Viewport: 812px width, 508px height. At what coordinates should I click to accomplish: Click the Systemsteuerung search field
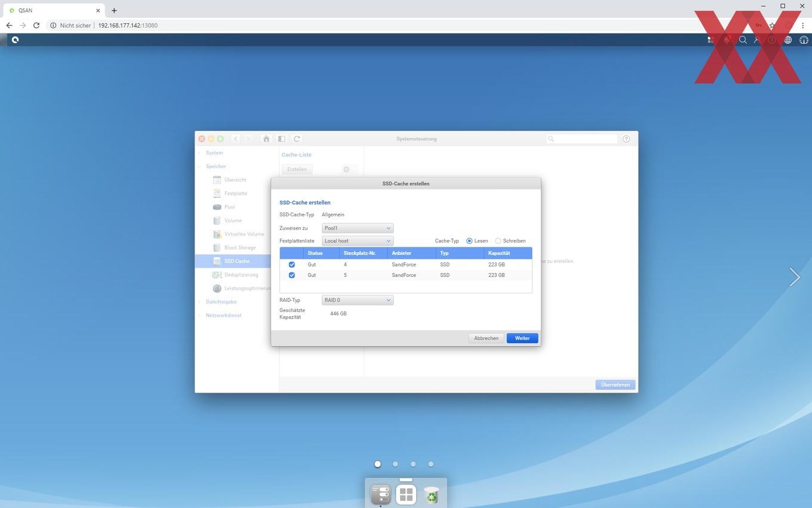[582, 139]
